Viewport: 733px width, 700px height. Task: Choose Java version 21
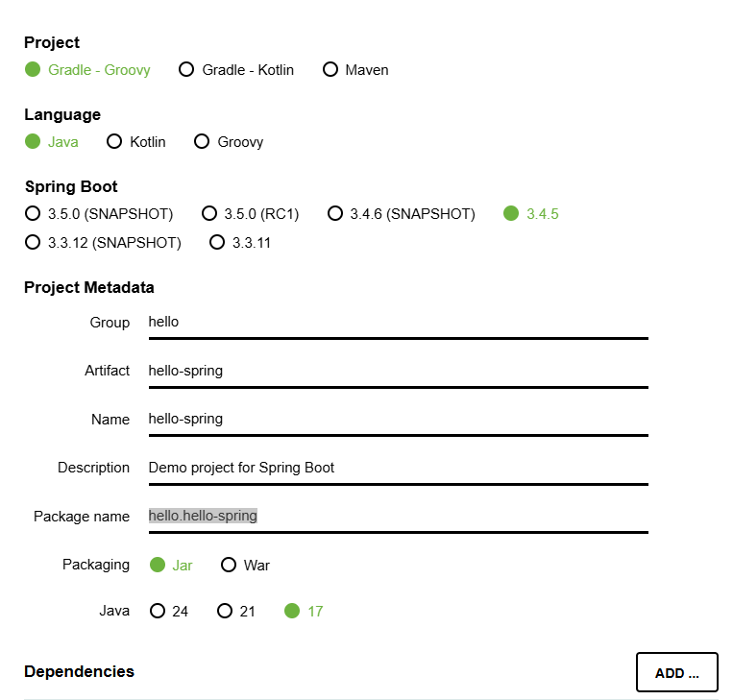(236, 611)
